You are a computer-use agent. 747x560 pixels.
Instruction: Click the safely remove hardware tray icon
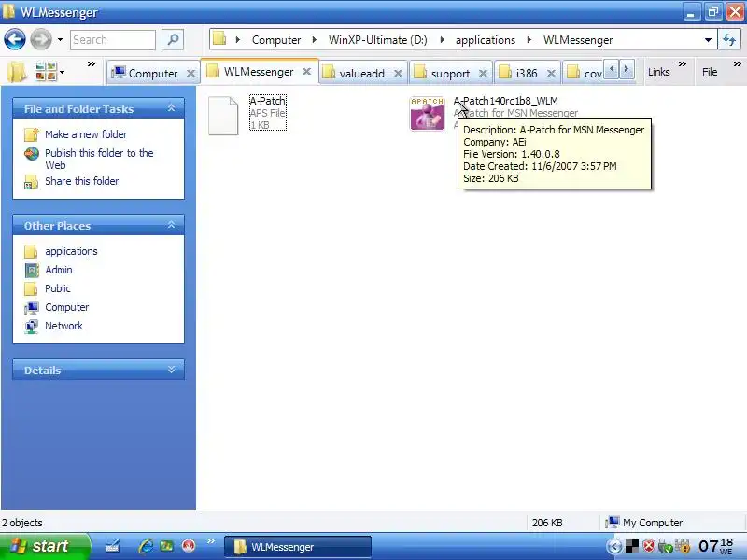point(665,547)
